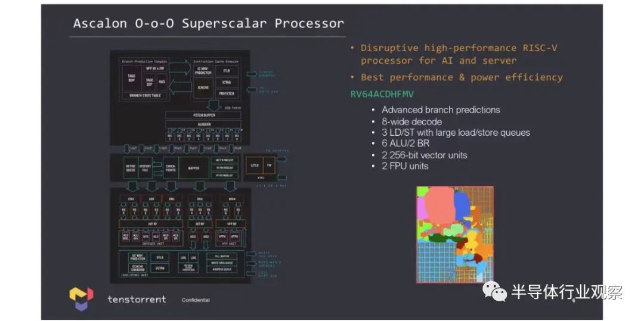Click the '32B Fetch' label
Image resolution: width=644 pixels, height=321 pixels.
coord(233,108)
